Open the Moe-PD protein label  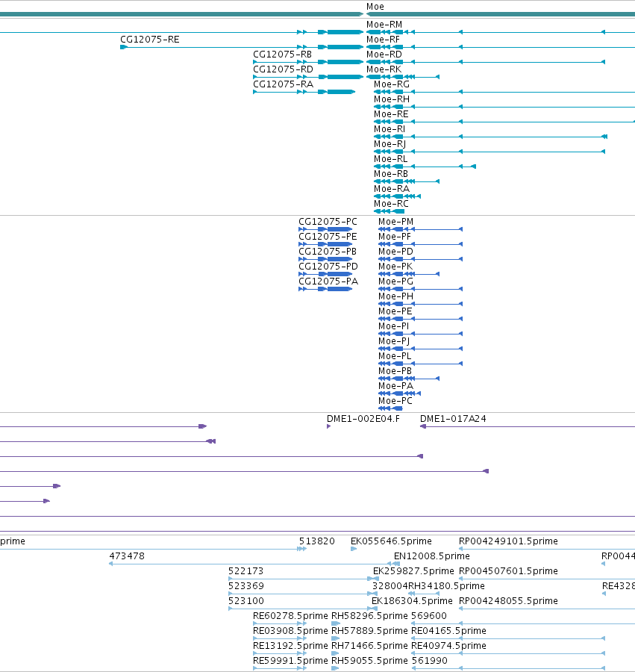(x=395, y=252)
